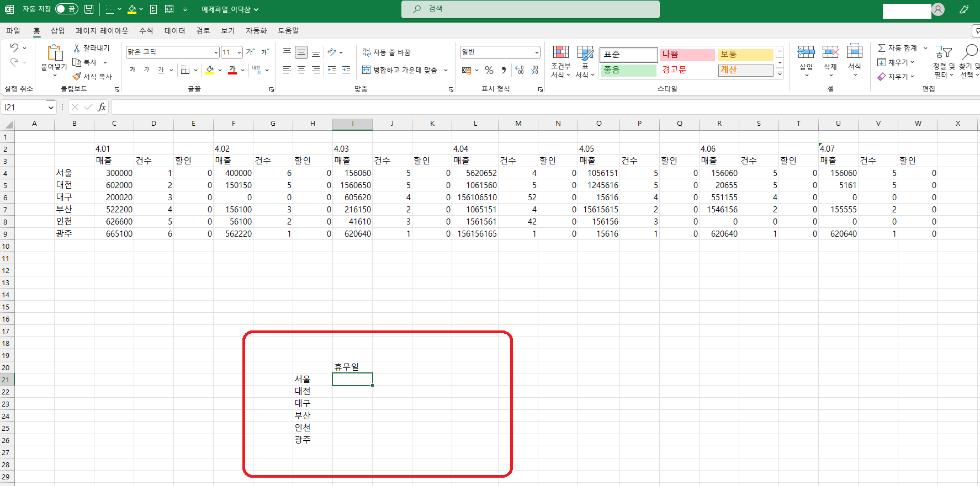Switch to 삽입 ribbon tab
This screenshot has height=486, width=980.
point(58,31)
